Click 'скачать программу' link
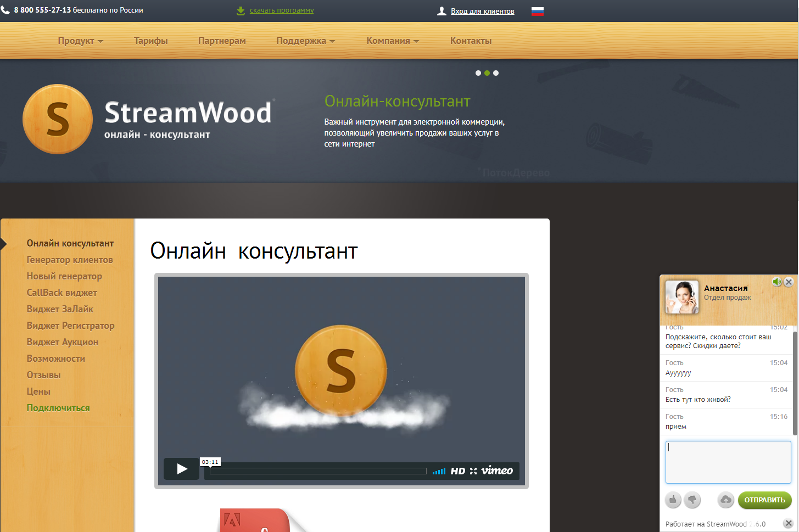Viewport: 799px width, 532px height. (x=282, y=10)
